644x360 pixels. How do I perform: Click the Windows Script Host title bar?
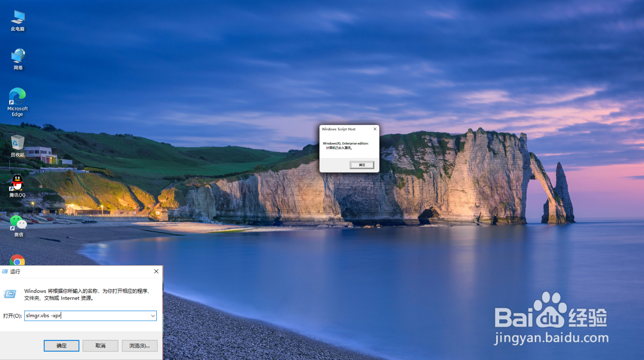(339, 129)
